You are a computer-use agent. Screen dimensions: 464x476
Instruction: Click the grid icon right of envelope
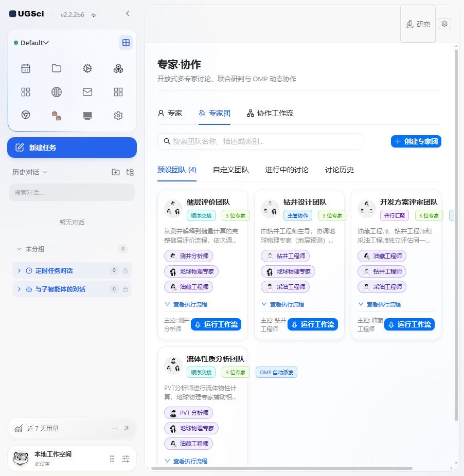(118, 92)
